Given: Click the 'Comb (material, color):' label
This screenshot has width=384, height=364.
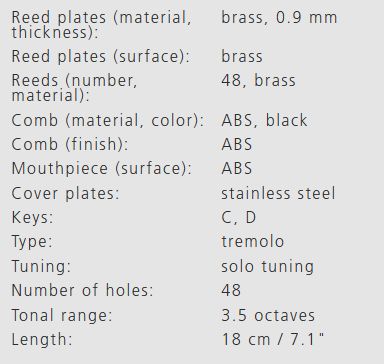Looking at the screenshot, I should (107, 120).
